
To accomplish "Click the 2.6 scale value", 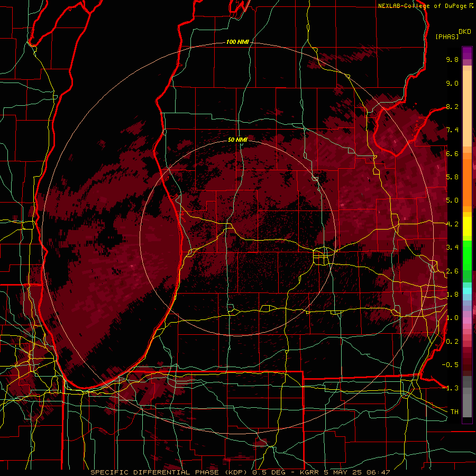I will tap(452, 271).
